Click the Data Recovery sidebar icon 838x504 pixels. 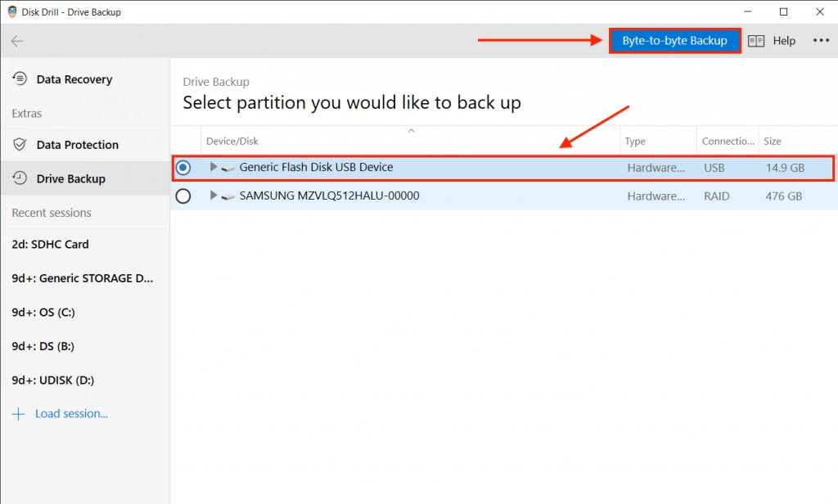20,79
